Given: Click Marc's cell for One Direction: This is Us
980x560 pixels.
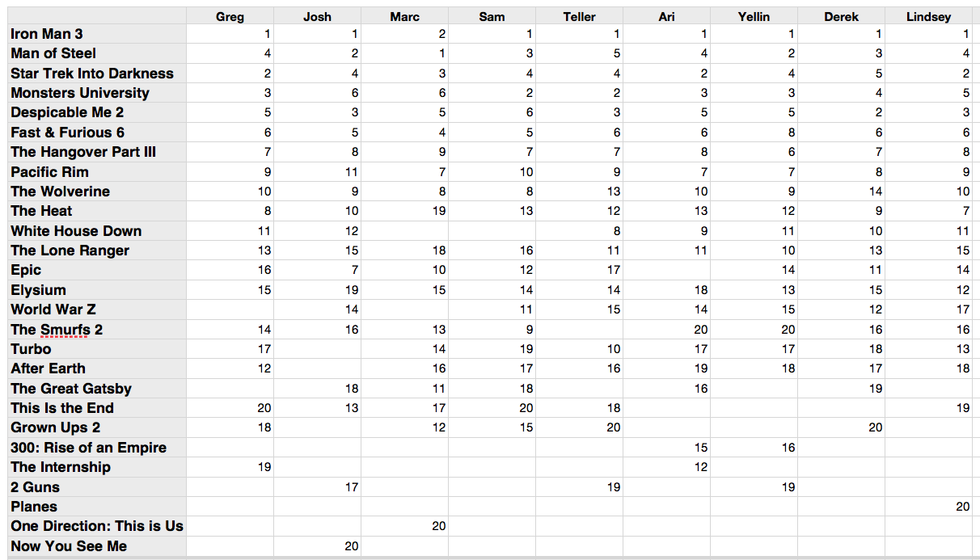Looking at the screenshot, I should pyautogui.click(x=404, y=526).
